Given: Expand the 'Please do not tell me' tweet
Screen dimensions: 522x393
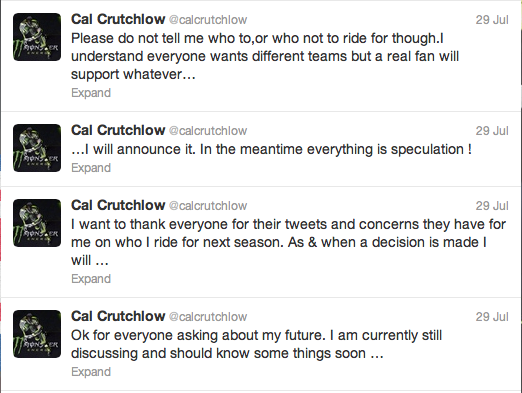Looking at the screenshot, I should pyautogui.click(x=91, y=93).
